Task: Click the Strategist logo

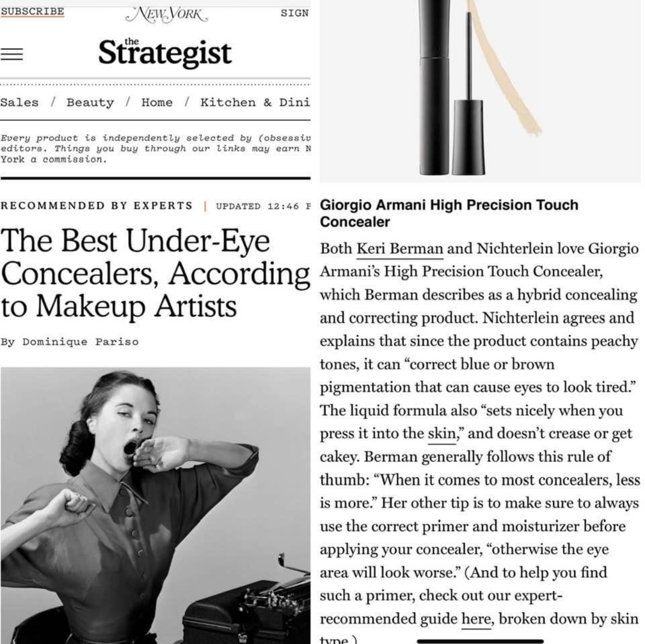Action: point(165,52)
